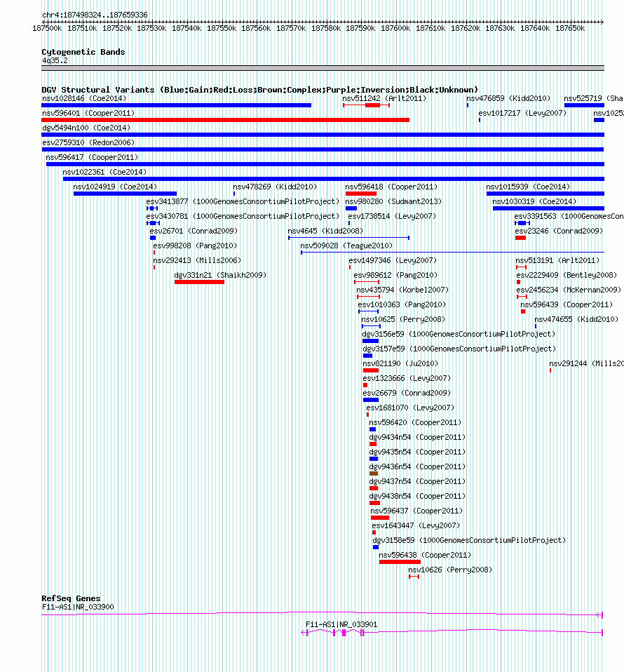This screenshot has height=672, width=624.
Task: Open the esv2759310 (Redon2006) variant label
Action: (88, 142)
